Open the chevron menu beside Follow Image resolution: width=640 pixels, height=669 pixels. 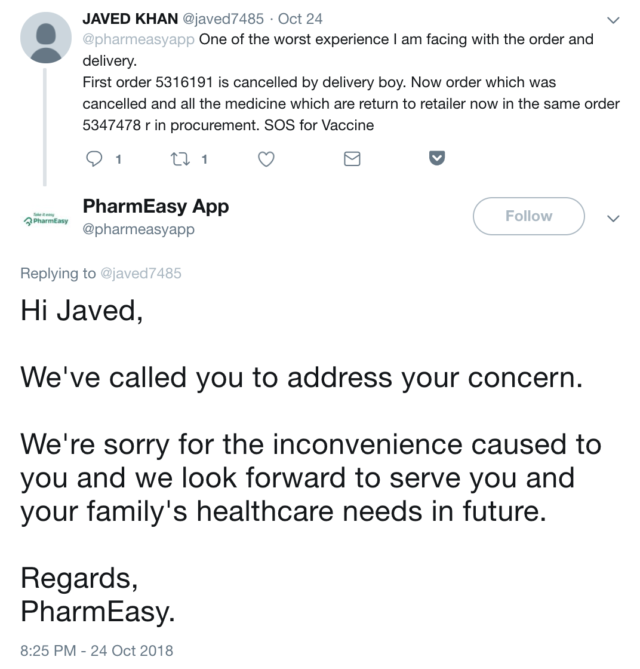613,218
